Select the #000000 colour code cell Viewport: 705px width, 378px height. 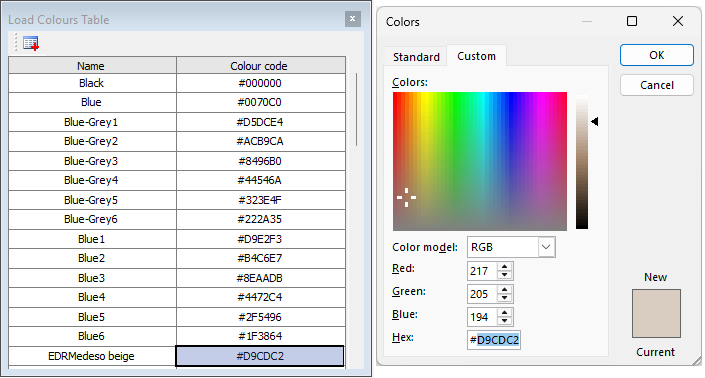pyautogui.click(x=261, y=83)
